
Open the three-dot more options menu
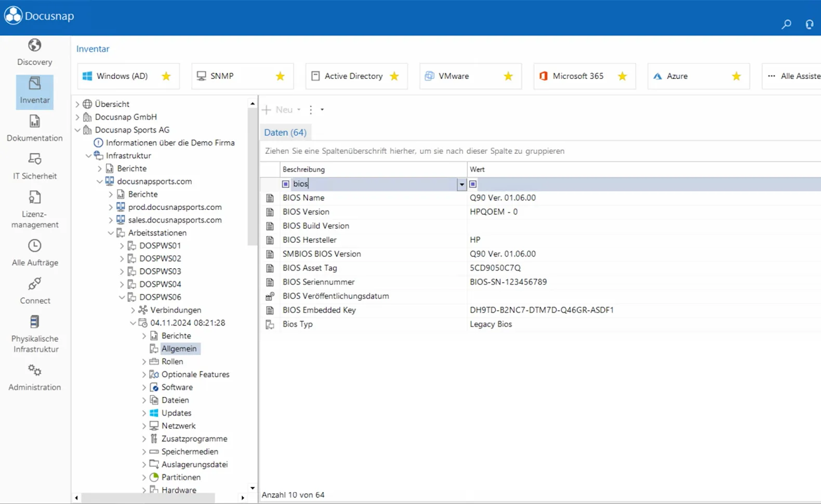311,110
